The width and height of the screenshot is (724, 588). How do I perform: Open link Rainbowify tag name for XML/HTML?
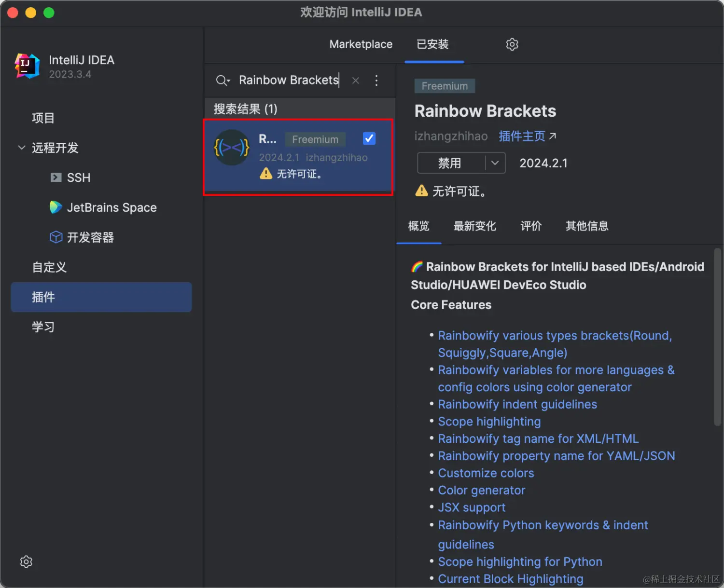pyautogui.click(x=538, y=438)
